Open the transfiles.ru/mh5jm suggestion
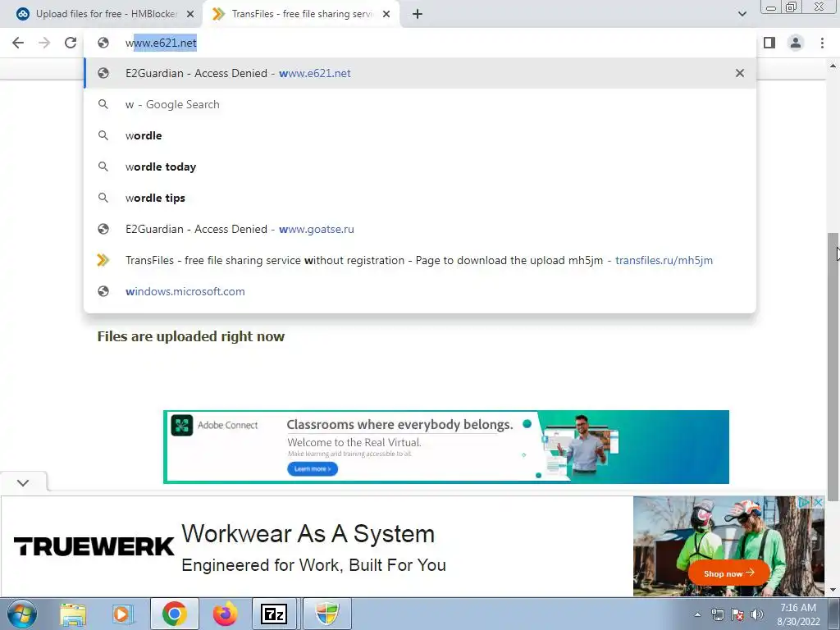This screenshot has width=840, height=630. [x=420, y=260]
